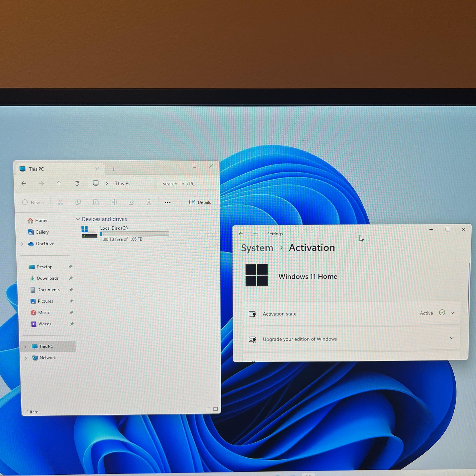This screenshot has height=476, width=476.
Task: Collapse the Devices and drives group
Action: click(x=78, y=219)
